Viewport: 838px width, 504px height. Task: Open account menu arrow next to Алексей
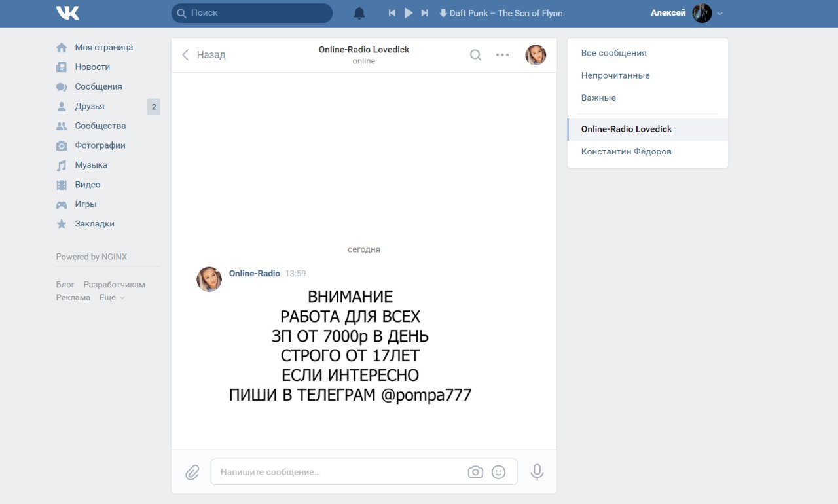(x=720, y=13)
